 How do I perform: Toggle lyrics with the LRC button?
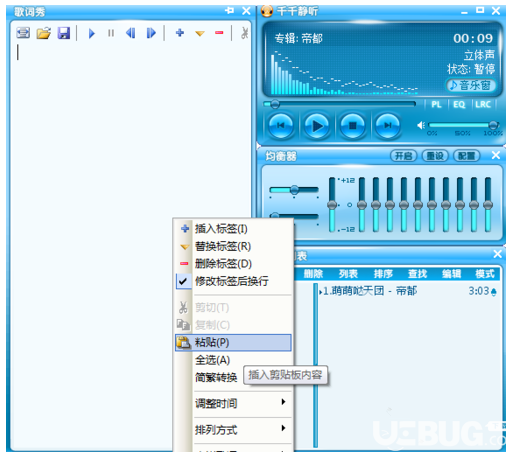pos(483,105)
